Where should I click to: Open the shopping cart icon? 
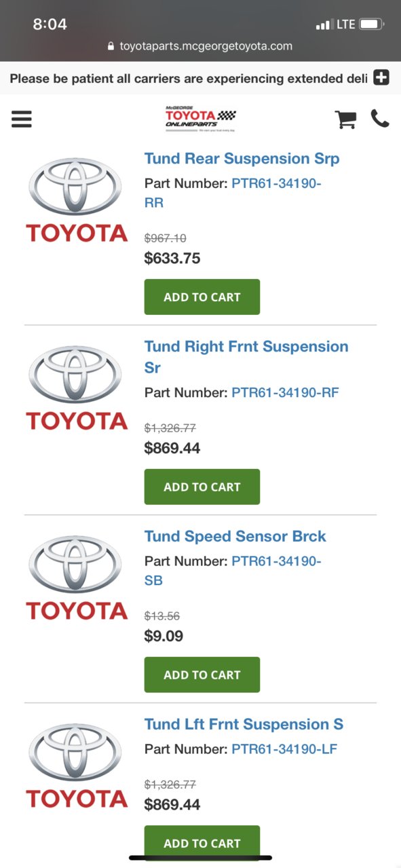345,119
